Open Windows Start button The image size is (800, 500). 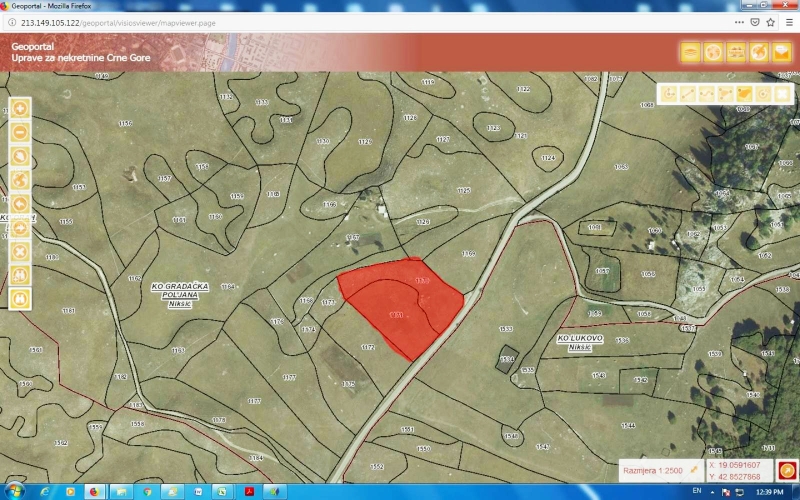point(16,491)
